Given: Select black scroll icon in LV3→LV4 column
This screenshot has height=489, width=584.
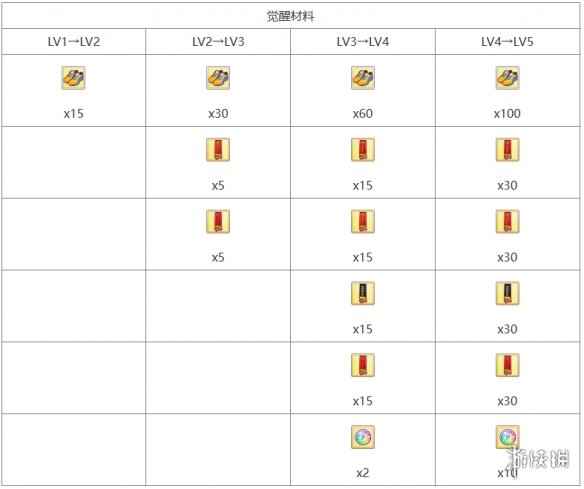Looking at the screenshot, I should 363,293.
